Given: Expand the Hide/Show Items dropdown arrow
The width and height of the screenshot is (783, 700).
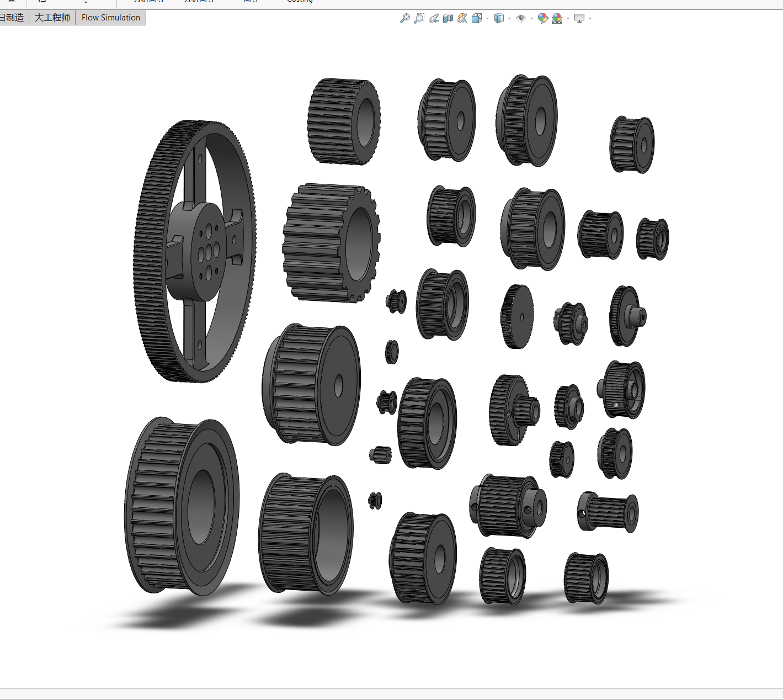Looking at the screenshot, I should coord(531,19).
